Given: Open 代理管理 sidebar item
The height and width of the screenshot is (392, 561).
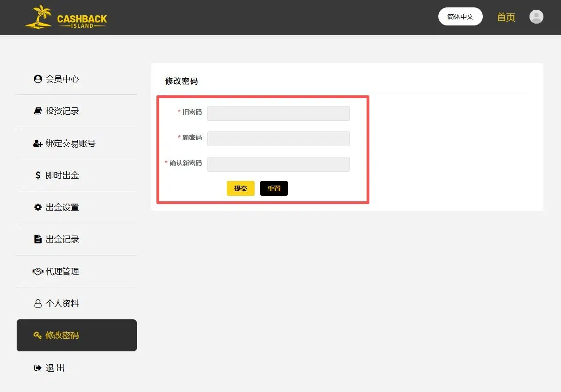Looking at the screenshot, I should tap(76, 272).
